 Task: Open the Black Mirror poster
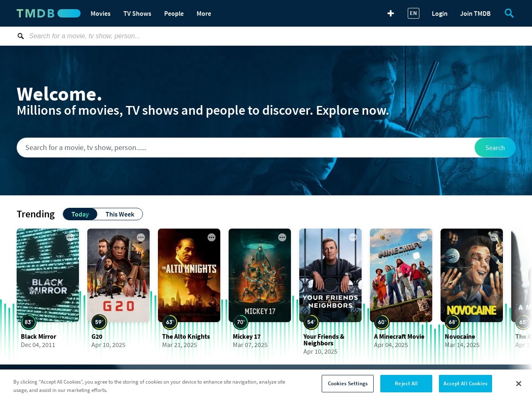[x=48, y=275]
